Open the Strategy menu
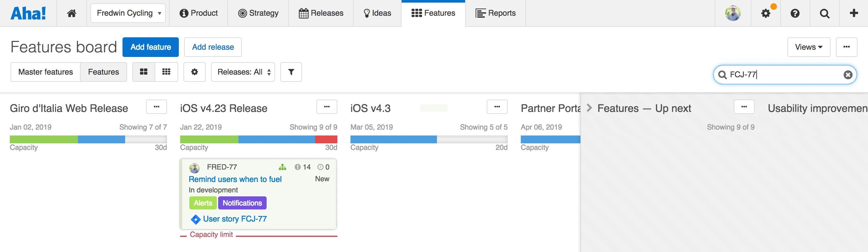868x252 pixels. click(x=258, y=13)
